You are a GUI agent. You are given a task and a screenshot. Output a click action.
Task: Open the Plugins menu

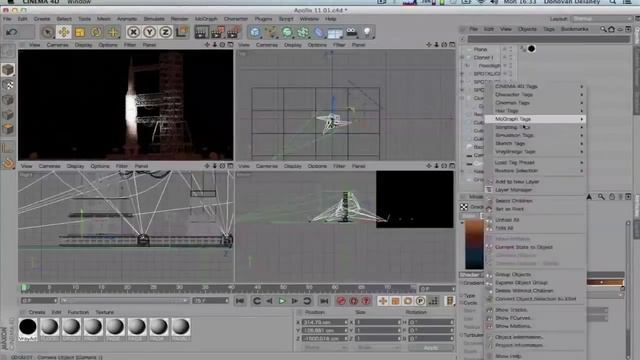click(x=263, y=19)
